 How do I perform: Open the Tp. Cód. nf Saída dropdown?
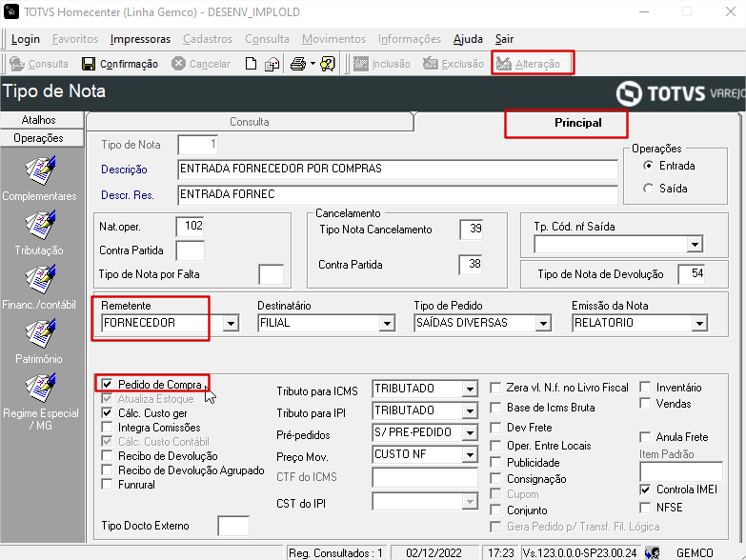point(695,245)
